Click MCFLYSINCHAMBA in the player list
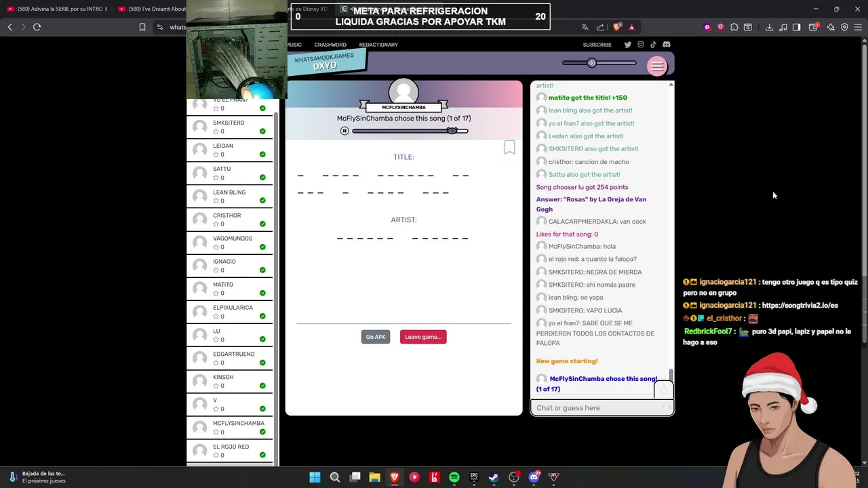This screenshot has width=868, height=488. [230, 428]
